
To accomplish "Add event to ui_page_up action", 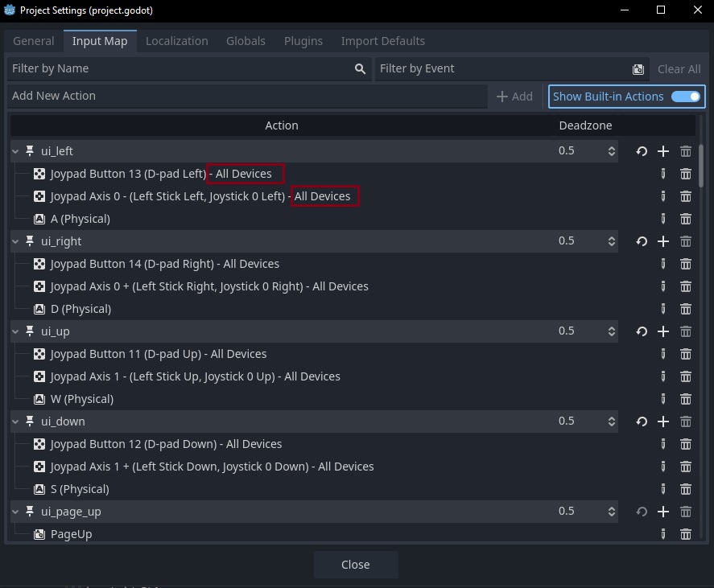I will (663, 512).
